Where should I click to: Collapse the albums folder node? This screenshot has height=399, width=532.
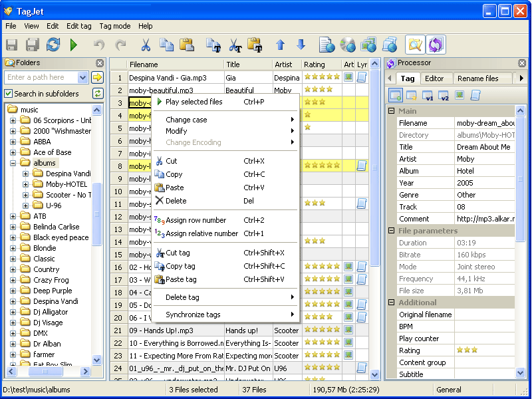click(x=13, y=163)
